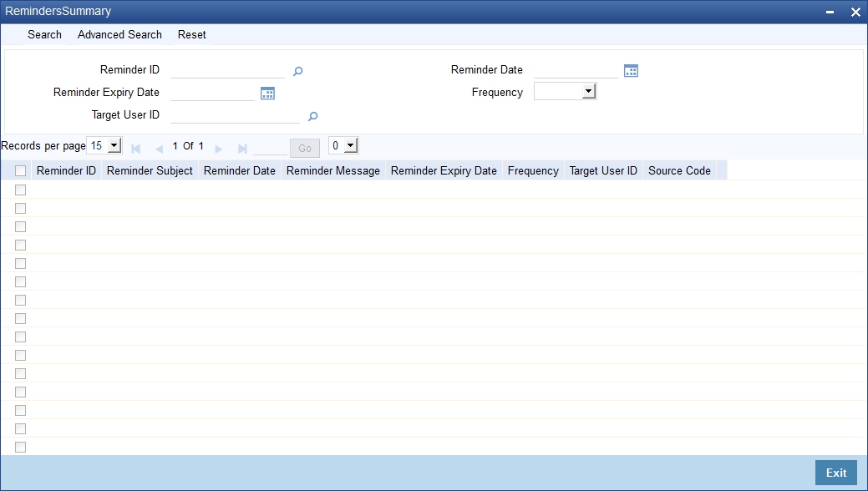Tick the fourth row checkbox
Screen dimensions: 868x491
coord(21,245)
